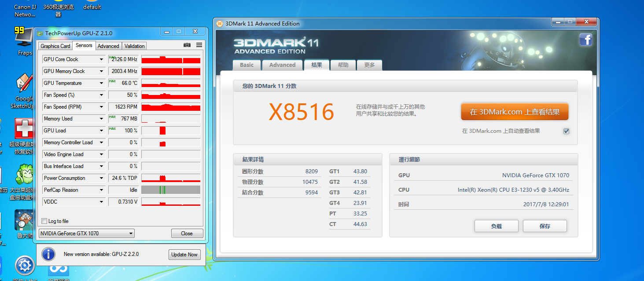View results on 3DMark.com orange button

(515, 112)
